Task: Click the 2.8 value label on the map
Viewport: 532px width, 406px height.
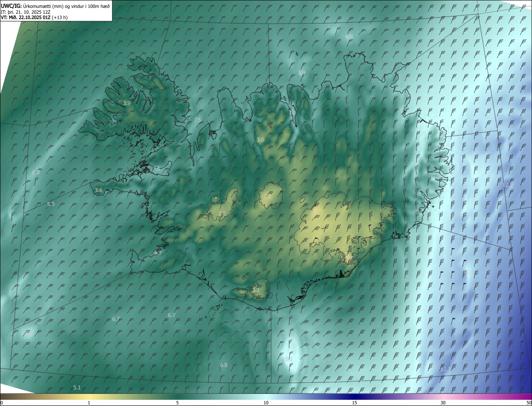Action: (222, 214)
